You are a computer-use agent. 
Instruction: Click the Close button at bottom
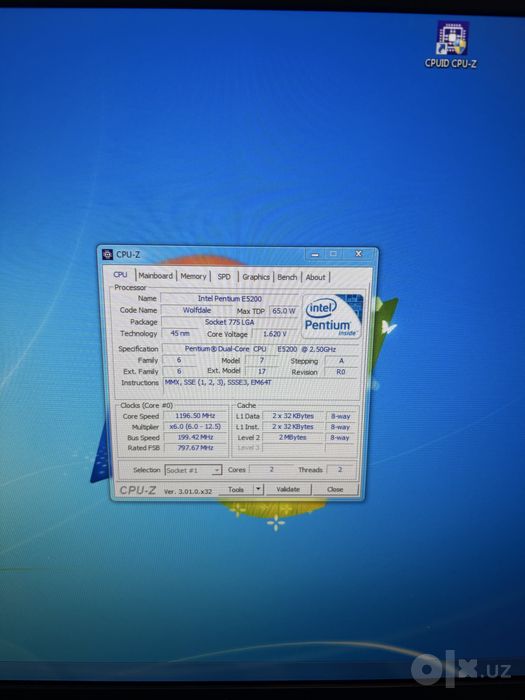tap(335, 489)
